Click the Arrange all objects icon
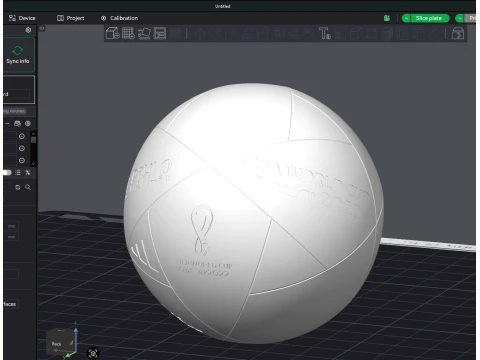Image resolution: width=480 pixels, height=360 pixels. [160, 33]
